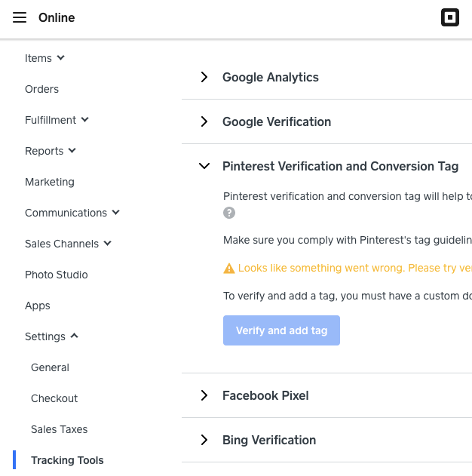Open the hamburger navigation menu
The width and height of the screenshot is (472, 476).
[20, 17]
